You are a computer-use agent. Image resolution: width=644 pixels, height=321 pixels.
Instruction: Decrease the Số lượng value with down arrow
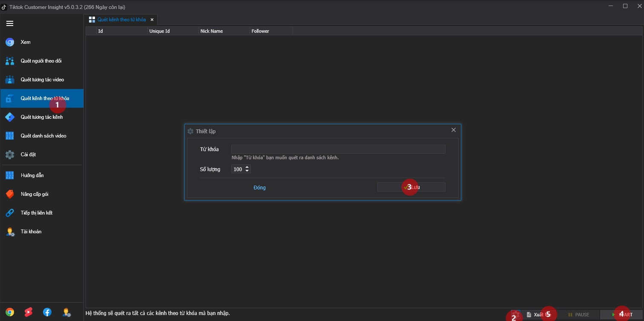[x=247, y=171]
